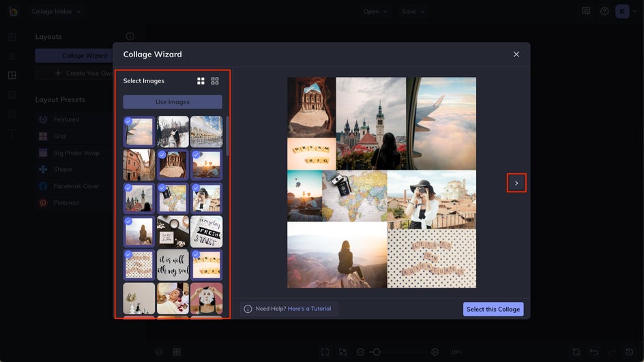Image resolution: width=644 pixels, height=362 pixels.
Task: Click the zoom slider handle
Action: click(376, 352)
